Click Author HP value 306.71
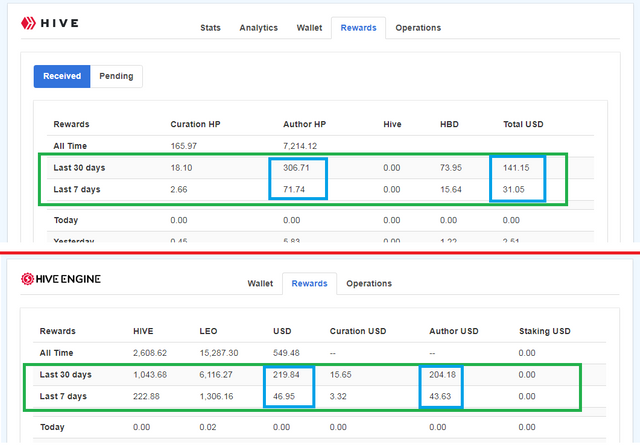The height and width of the screenshot is (447, 640). coord(297,168)
